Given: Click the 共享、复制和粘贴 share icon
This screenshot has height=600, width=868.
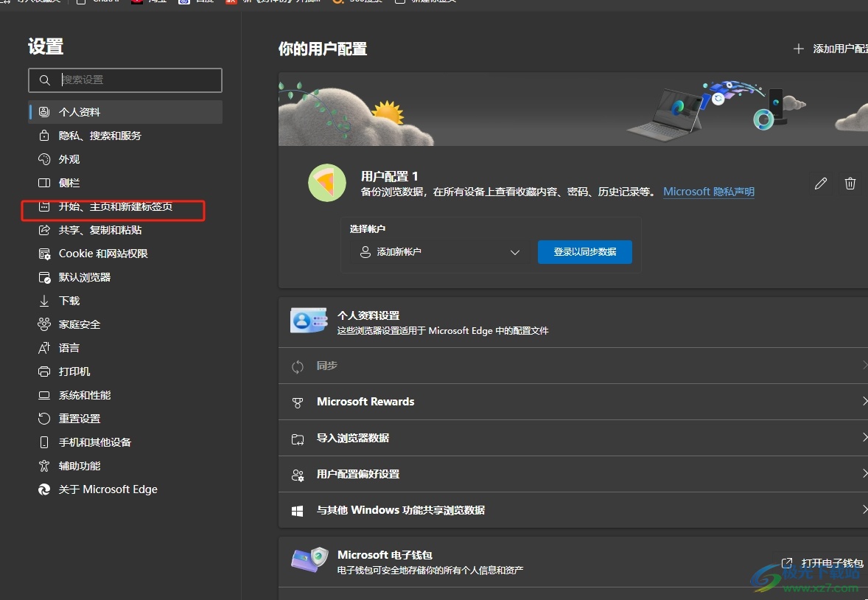Looking at the screenshot, I should point(44,230).
